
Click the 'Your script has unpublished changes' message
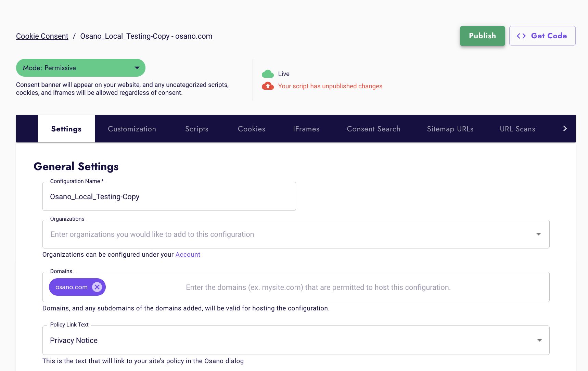(x=330, y=86)
